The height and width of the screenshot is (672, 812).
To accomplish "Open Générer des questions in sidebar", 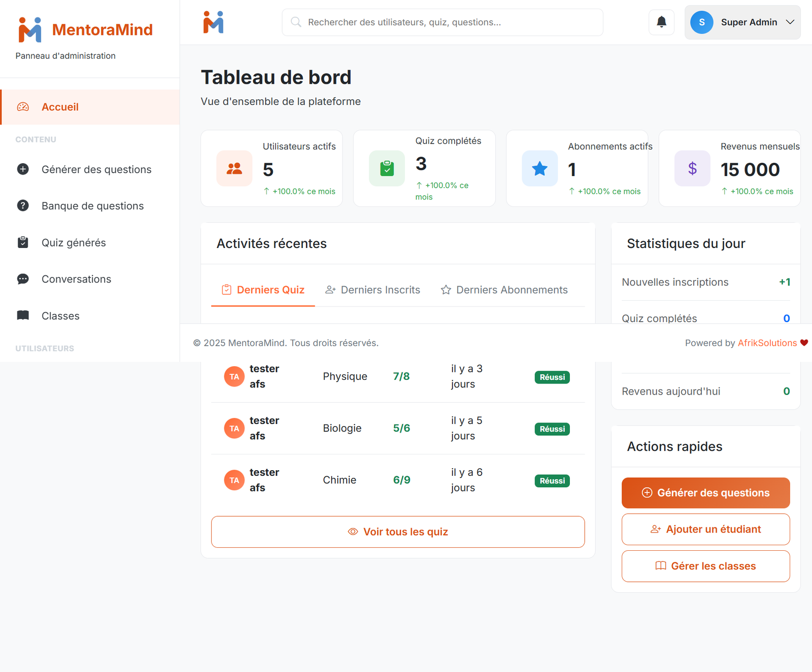I will 96,169.
